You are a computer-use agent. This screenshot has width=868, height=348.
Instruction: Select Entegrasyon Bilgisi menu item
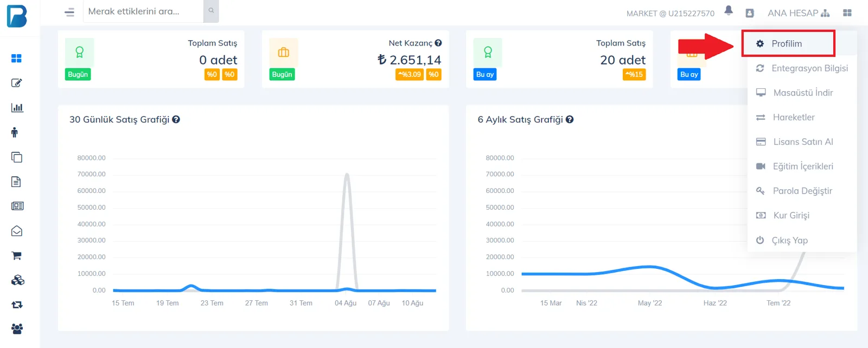(x=802, y=68)
